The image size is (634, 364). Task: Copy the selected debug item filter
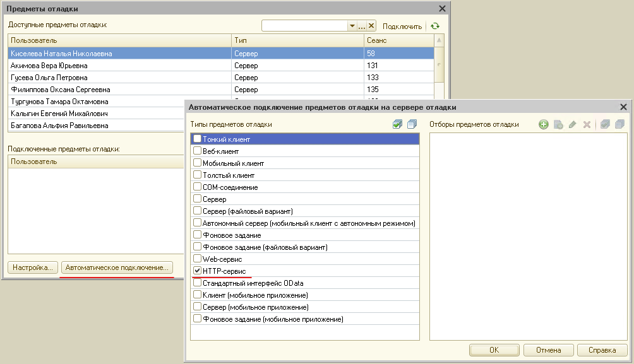click(558, 124)
